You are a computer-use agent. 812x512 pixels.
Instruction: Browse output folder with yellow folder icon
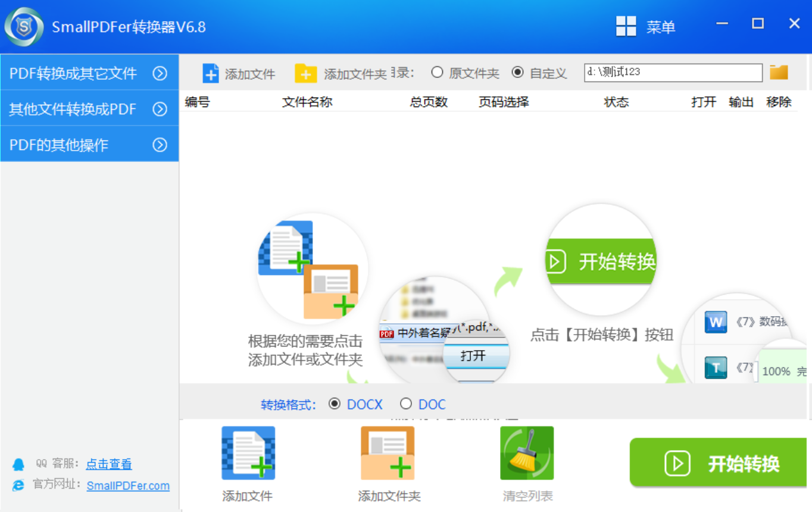(779, 72)
